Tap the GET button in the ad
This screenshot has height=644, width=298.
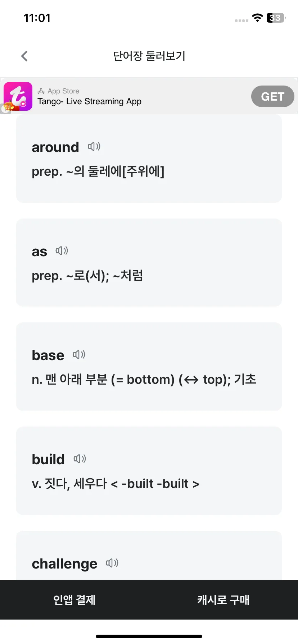273,96
